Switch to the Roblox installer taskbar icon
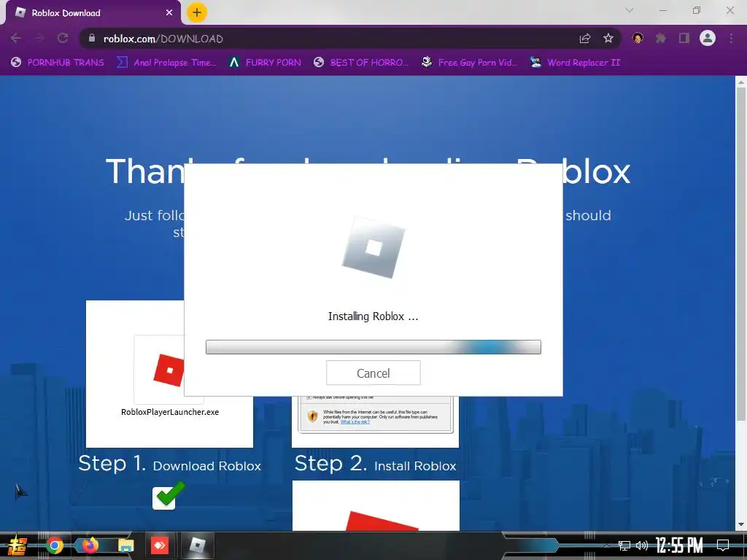Viewport: 747px width, 560px height. click(x=197, y=545)
